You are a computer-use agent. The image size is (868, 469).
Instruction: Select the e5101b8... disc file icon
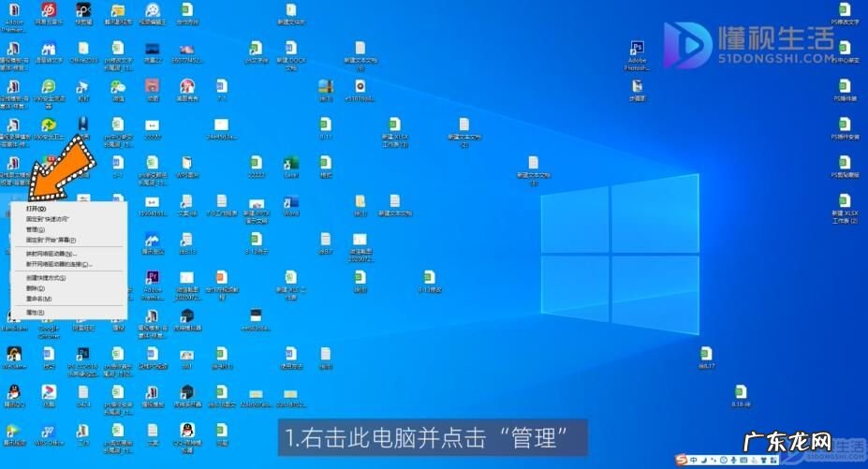pos(360,86)
